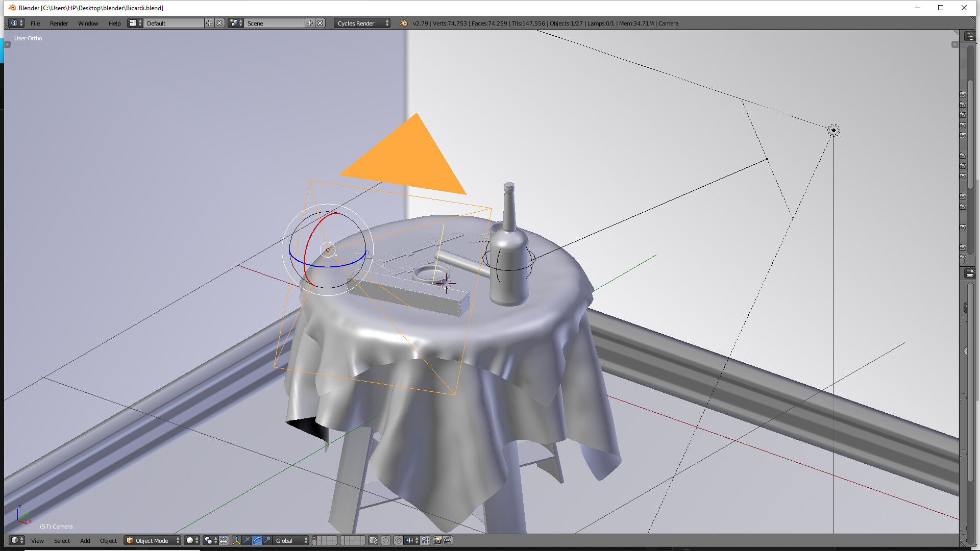Click X button to delete Default layout
The image size is (980, 551).
pos(219,23)
